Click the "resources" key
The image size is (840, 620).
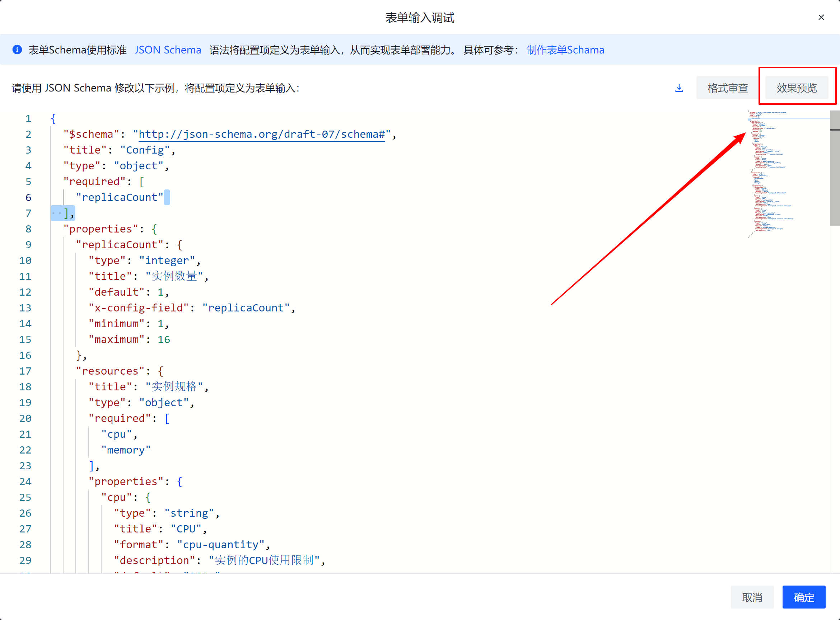point(110,371)
